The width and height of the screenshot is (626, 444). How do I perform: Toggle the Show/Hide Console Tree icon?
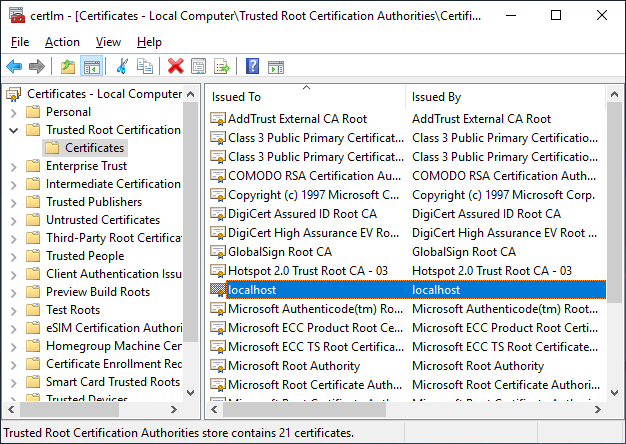tap(92, 66)
